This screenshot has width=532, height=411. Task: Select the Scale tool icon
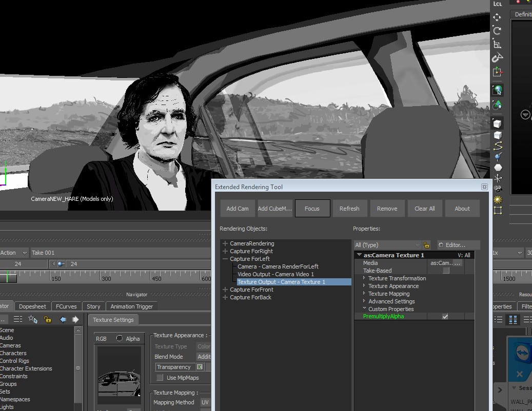497,44
